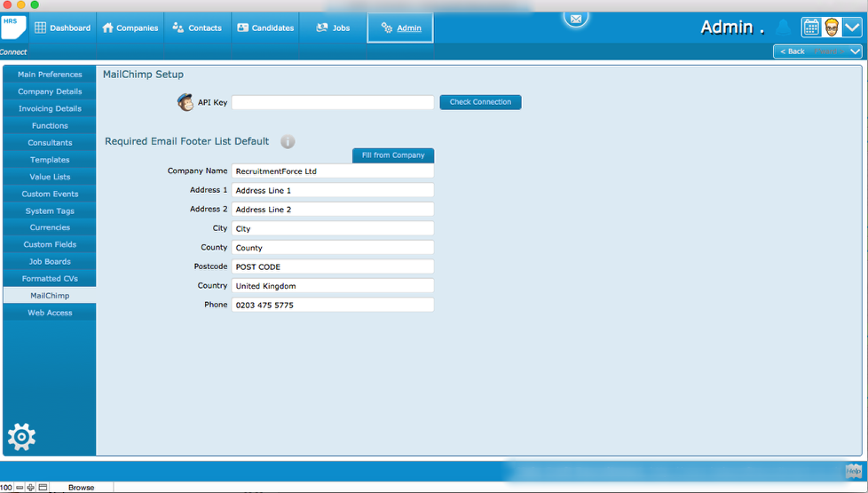Click the Back button
The width and height of the screenshot is (868, 493).
pyautogui.click(x=793, y=52)
